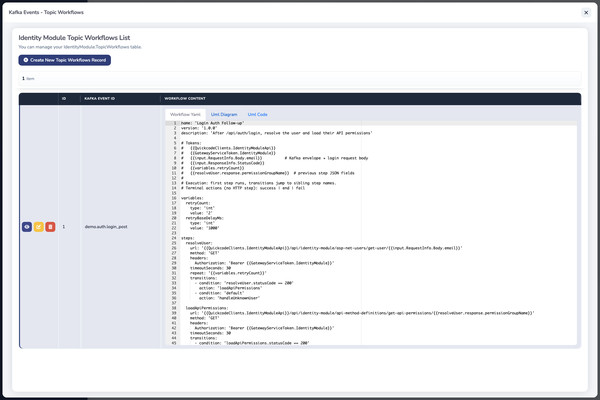The width and height of the screenshot is (600, 400).
Task: Click the '1 item' count label
Action: pyautogui.click(x=28, y=78)
